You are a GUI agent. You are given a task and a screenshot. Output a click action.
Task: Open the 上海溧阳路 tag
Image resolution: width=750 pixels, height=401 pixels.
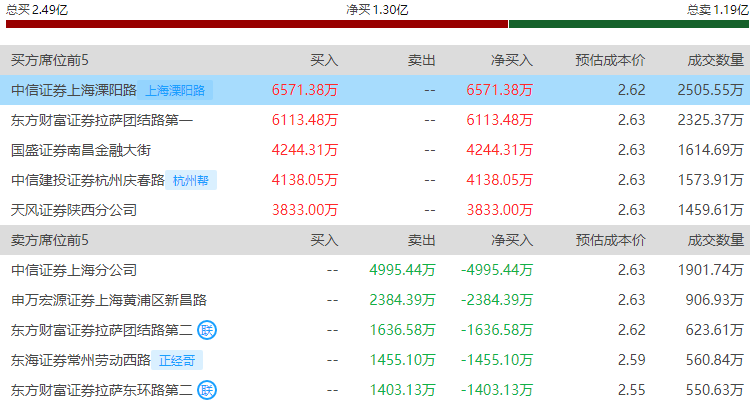(x=175, y=90)
